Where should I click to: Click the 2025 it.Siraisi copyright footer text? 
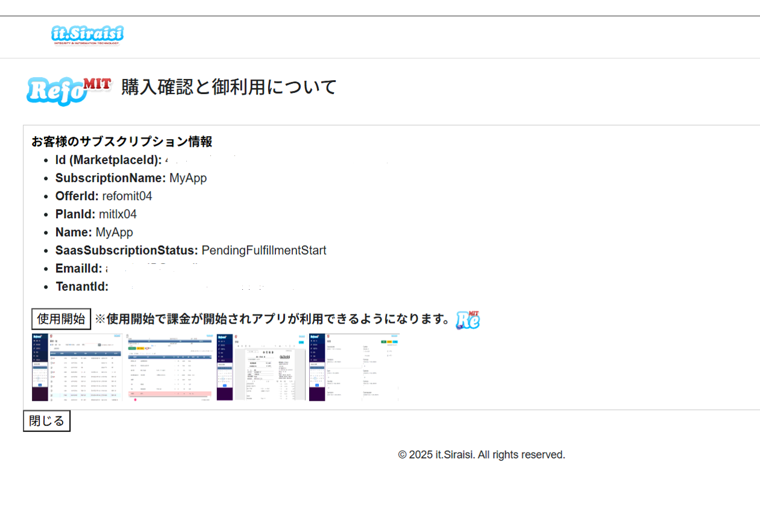click(x=481, y=455)
